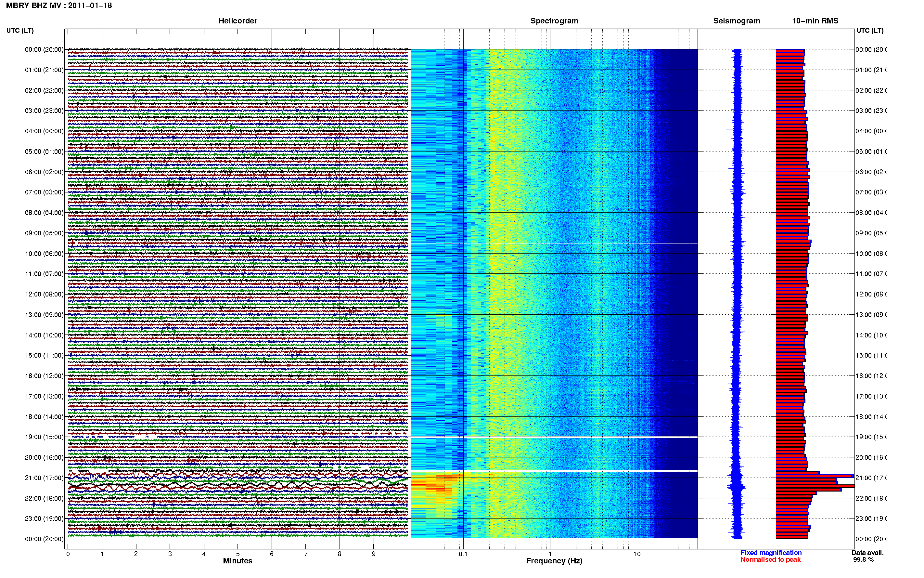The width and height of the screenshot is (924, 578).
Task: Click left axis label '08:00 (04:00)'
Action: [x=44, y=213]
